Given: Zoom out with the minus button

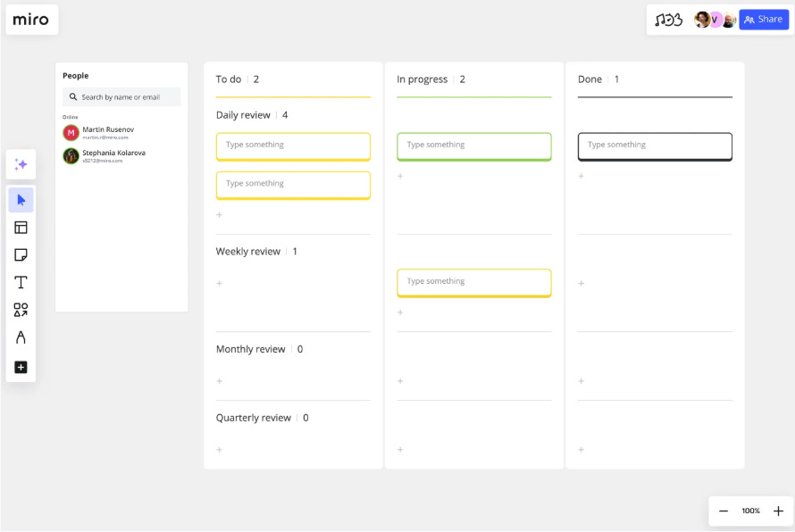Looking at the screenshot, I should pyautogui.click(x=724, y=511).
